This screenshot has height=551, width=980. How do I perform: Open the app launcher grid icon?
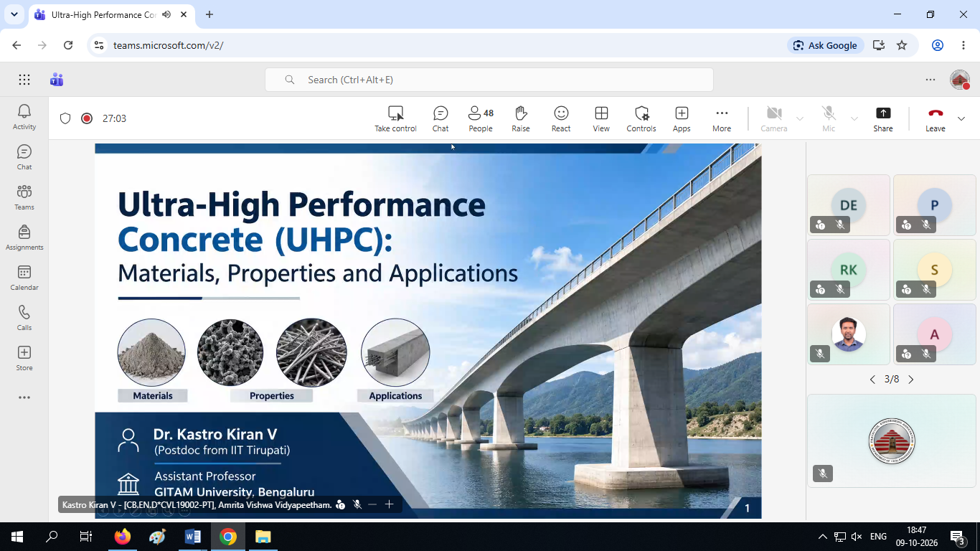[24, 80]
